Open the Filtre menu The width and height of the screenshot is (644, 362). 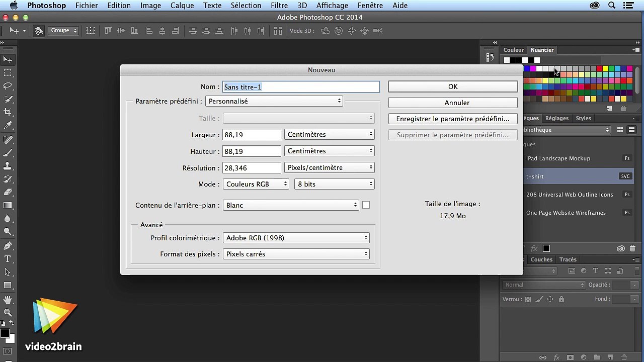pyautogui.click(x=279, y=6)
